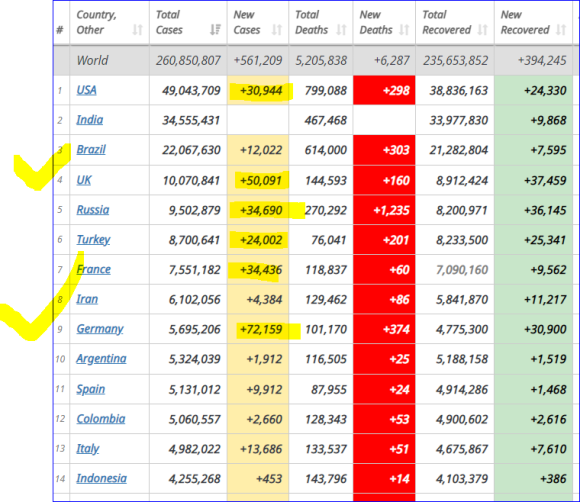The width and height of the screenshot is (580, 502).
Task: Click Spain new cases +9,912
Action: (264, 390)
